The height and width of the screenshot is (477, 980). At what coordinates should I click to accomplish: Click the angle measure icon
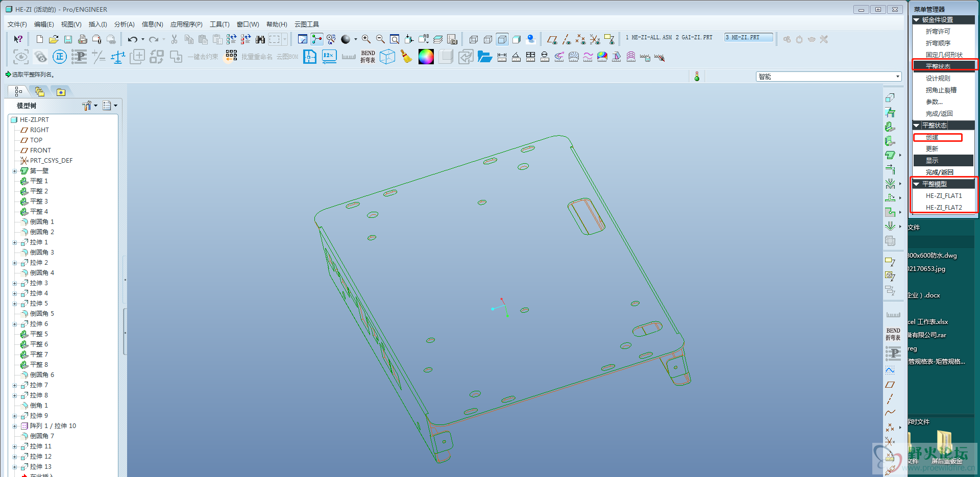click(516, 57)
